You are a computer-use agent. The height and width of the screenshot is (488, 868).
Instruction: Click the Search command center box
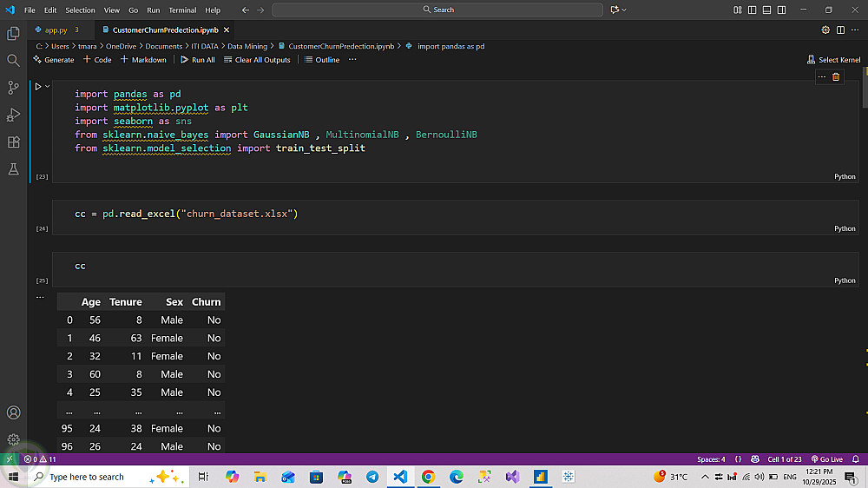[437, 10]
